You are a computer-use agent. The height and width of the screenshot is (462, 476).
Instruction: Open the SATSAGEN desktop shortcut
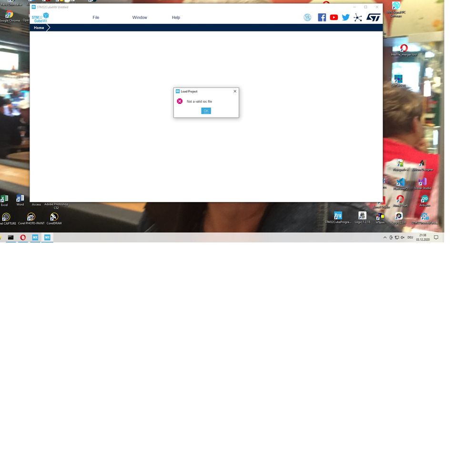click(x=398, y=81)
